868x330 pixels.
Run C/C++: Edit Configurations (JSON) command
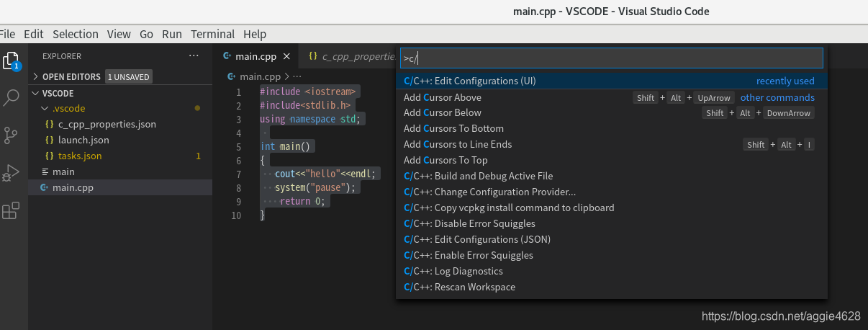click(612, 239)
